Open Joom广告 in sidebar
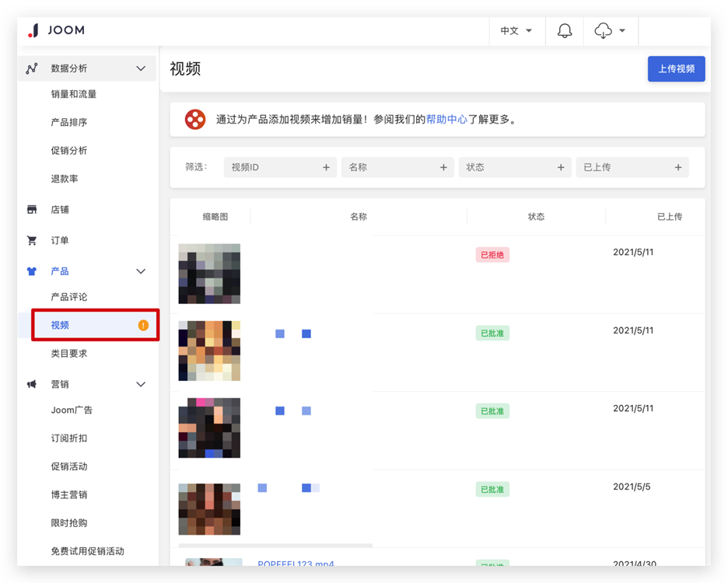The height and width of the screenshot is (583, 728). [x=72, y=410]
